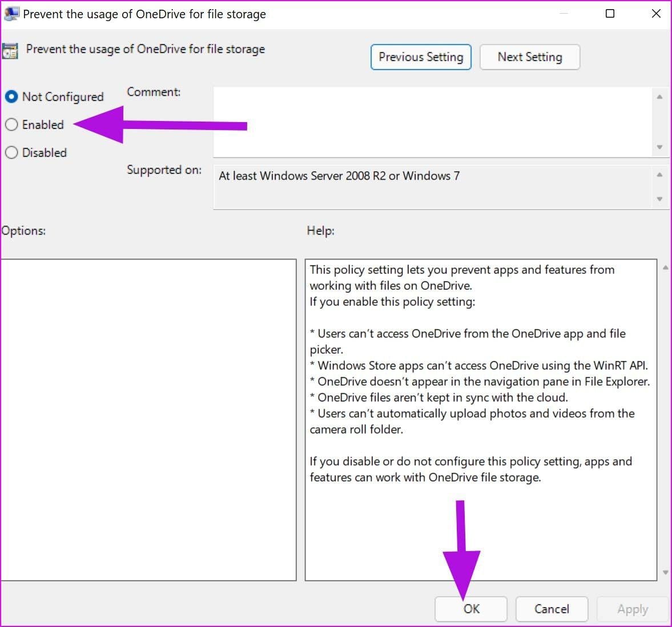Click the Comment box down scroll arrow
Image resolution: width=672 pixels, height=627 pixels.
coord(659,147)
